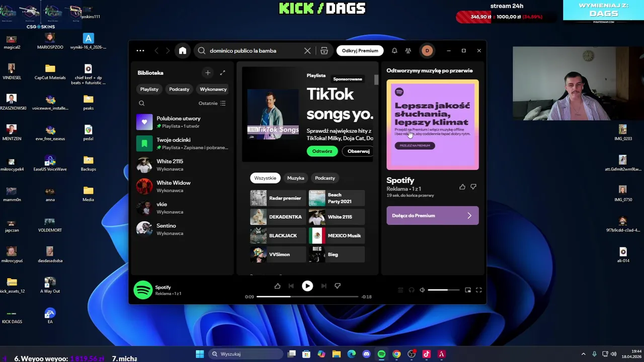The height and width of the screenshot is (362, 644).
Task: Open Bieg tile
Action: tap(336, 254)
